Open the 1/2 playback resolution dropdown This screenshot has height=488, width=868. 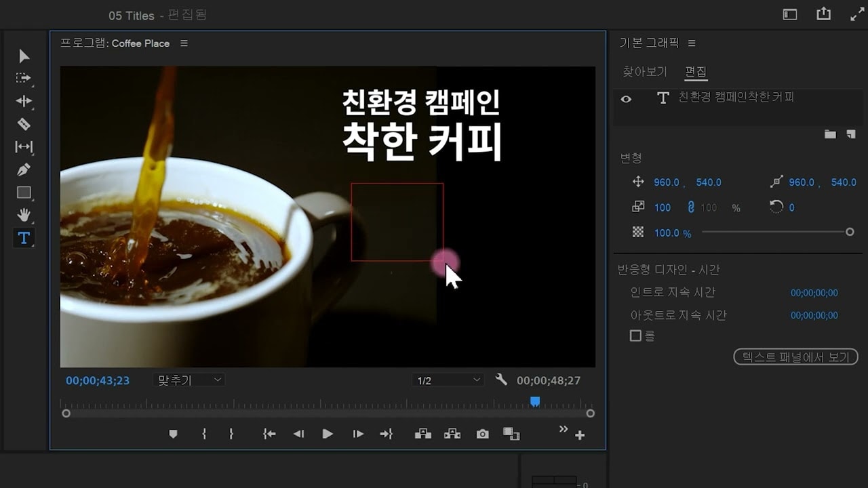[448, 380]
